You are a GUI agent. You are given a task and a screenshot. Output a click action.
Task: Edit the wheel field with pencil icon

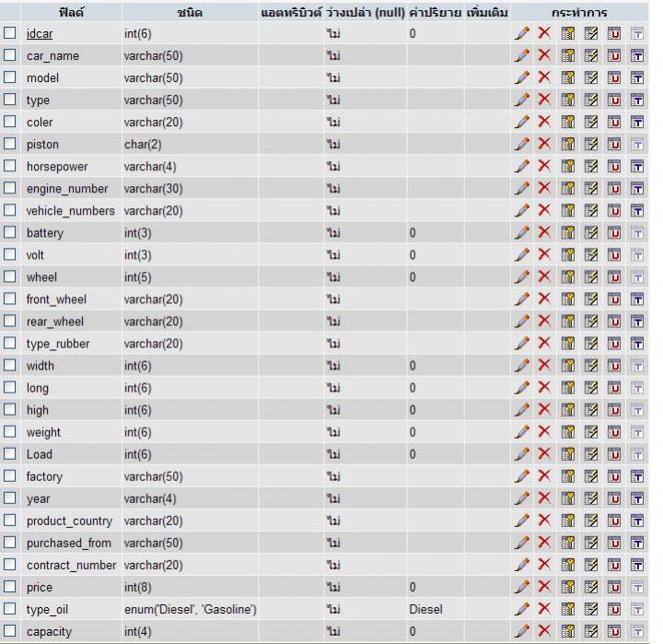(522, 277)
